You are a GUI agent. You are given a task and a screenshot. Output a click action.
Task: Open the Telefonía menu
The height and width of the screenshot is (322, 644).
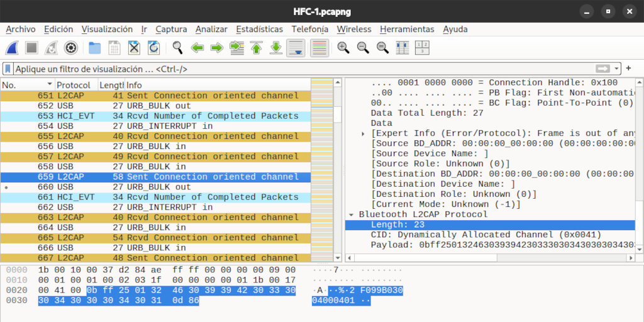click(x=309, y=29)
